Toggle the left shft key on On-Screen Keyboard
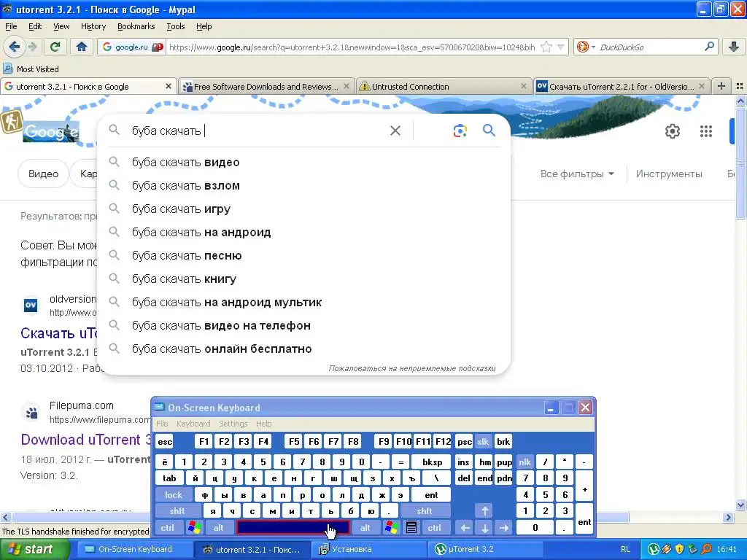Image resolution: width=747 pixels, height=560 pixels. (177, 511)
